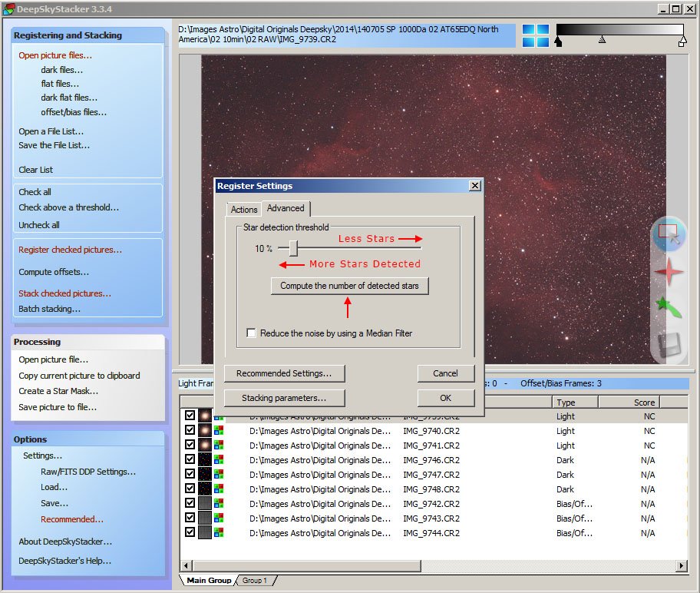
Task: Click the RGB icon for IMG_9748.CR2
Action: [219, 489]
